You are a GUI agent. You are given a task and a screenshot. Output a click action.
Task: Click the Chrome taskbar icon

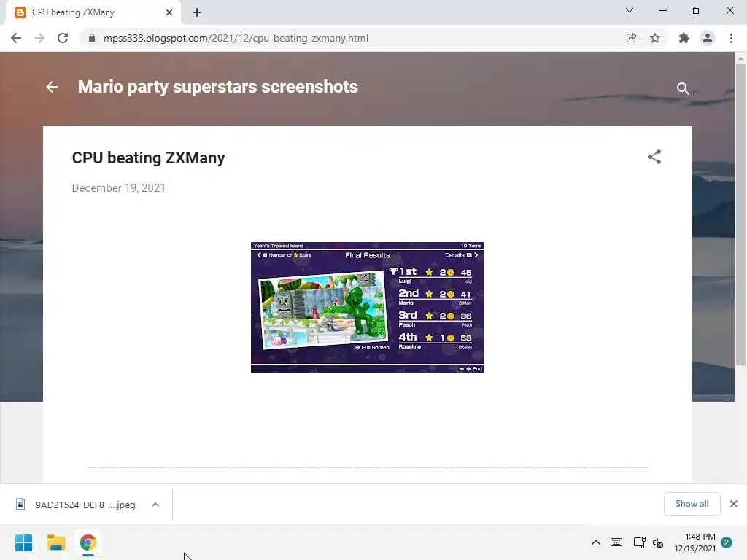pyautogui.click(x=88, y=542)
